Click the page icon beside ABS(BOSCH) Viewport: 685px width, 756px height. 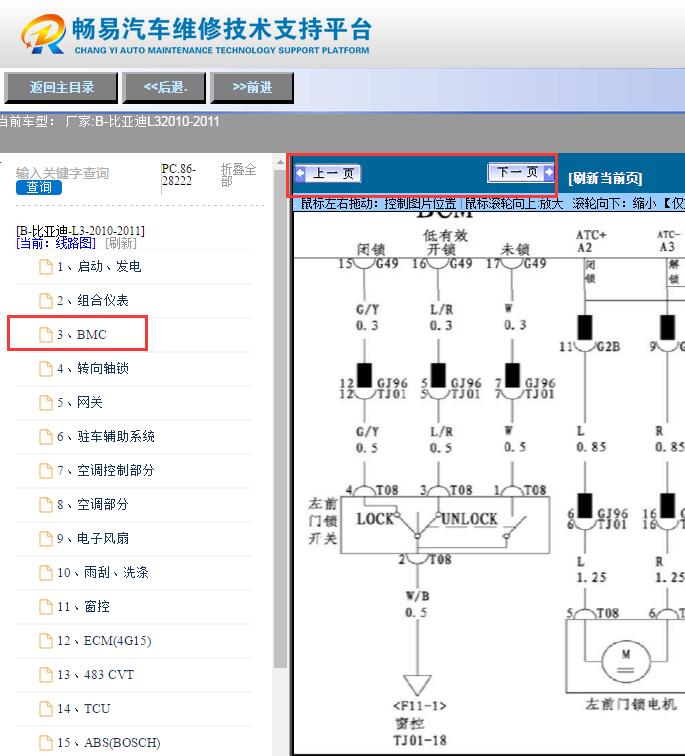point(46,742)
